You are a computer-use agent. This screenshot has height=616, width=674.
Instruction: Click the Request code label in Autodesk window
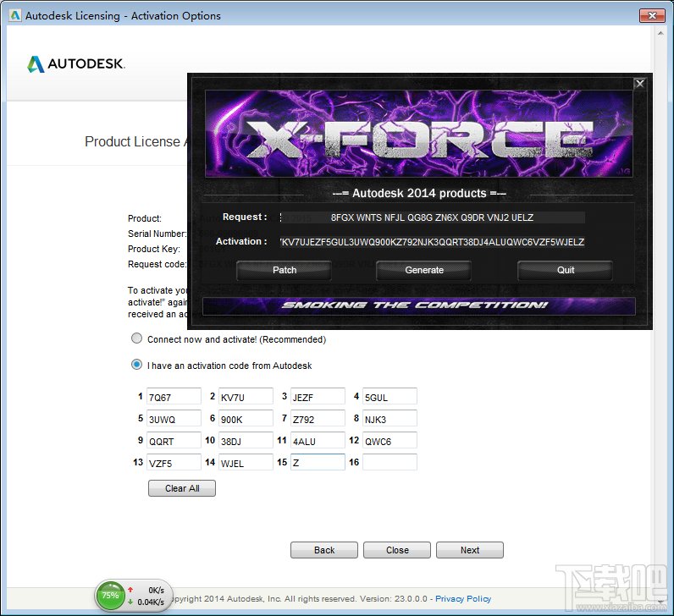coord(157,264)
